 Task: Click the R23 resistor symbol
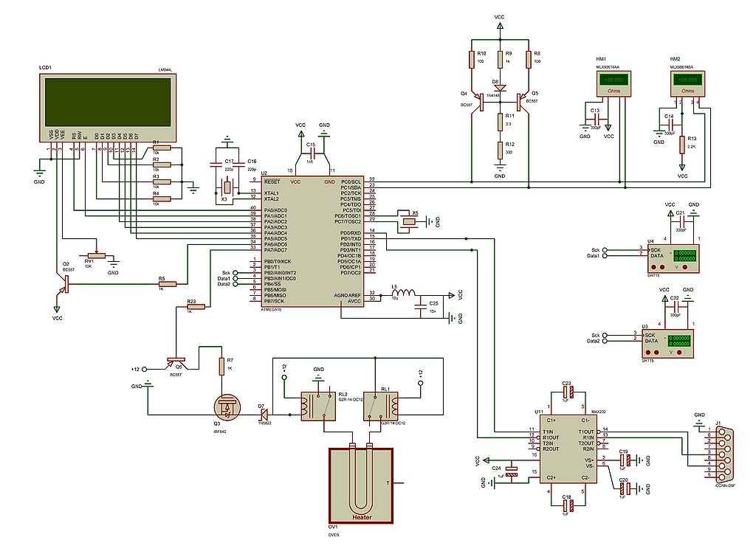[x=196, y=306]
